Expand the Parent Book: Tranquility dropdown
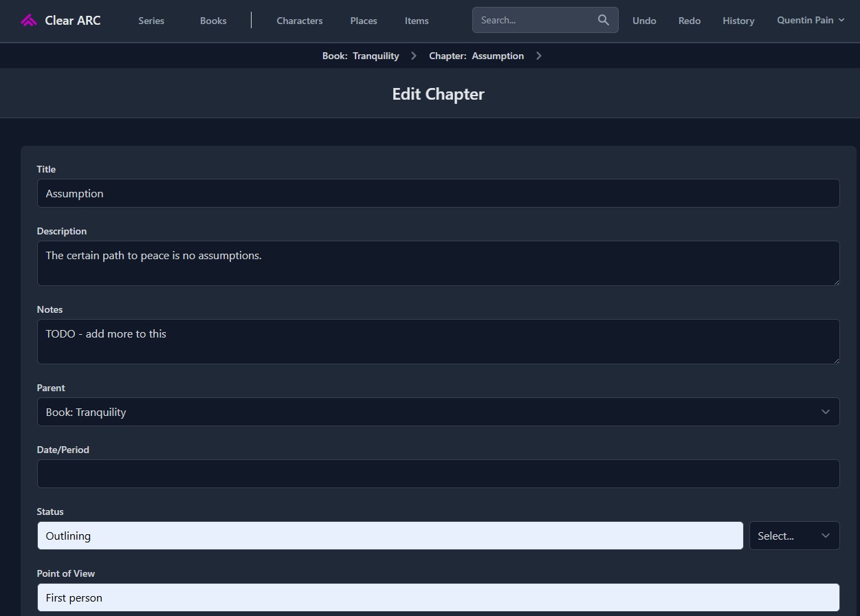The image size is (860, 616). click(x=438, y=412)
